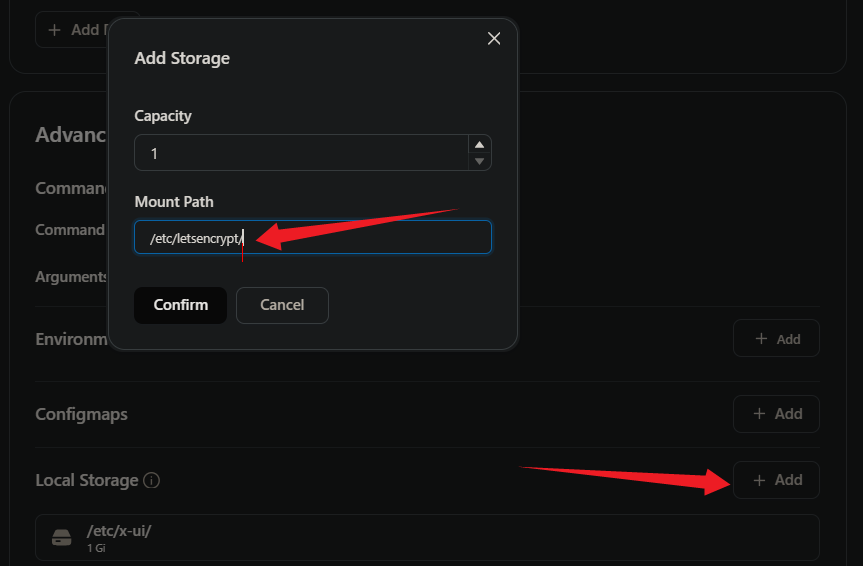Viewport: 863px width, 566px height.
Task: Click the Local Storage section heading
Action: 87,480
